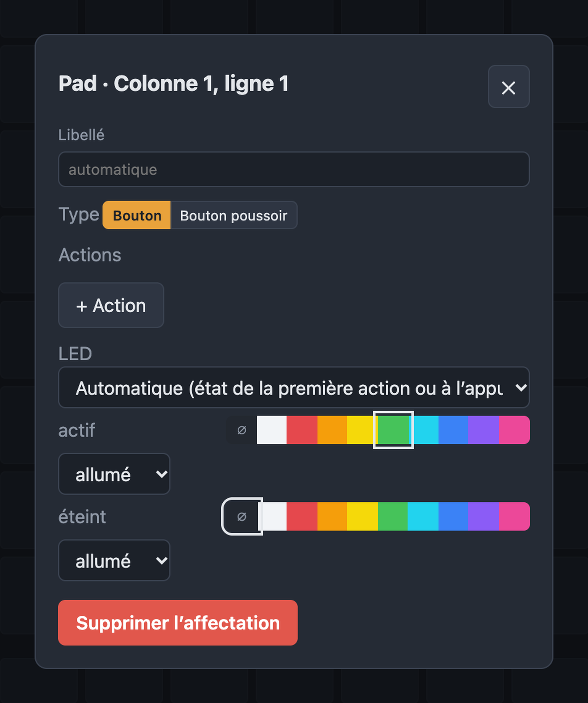Choose the cyan swatch for éteint
The height and width of the screenshot is (703, 588).
[x=423, y=517]
